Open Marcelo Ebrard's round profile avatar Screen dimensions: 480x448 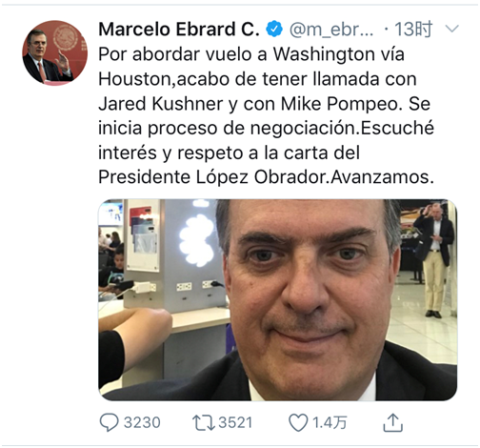(55, 53)
